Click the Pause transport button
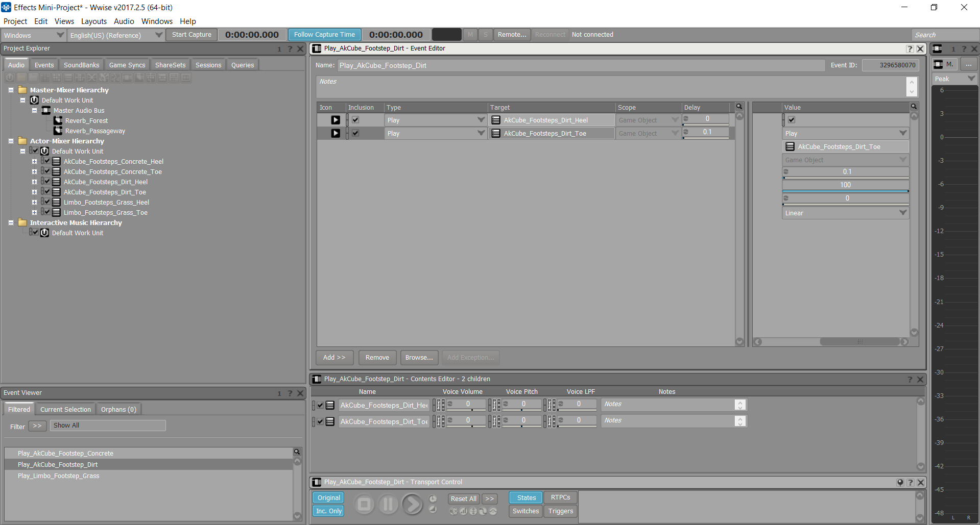The image size is (980, 525). tap(388, 505)
